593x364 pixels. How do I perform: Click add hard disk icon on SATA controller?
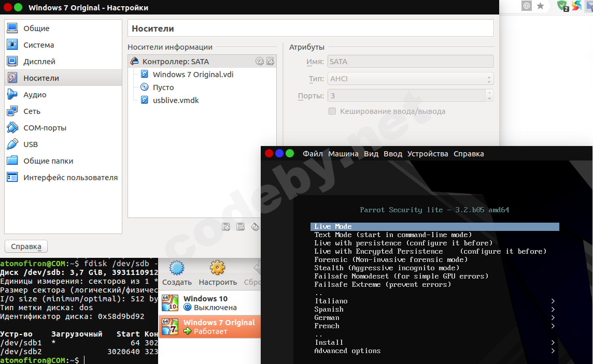(x=270, y=62)
